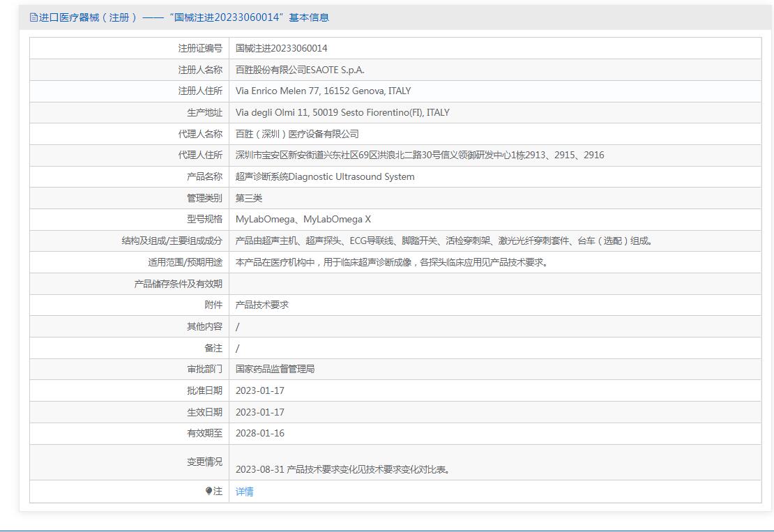
Task: Click the 注册人住所 row label
Action: click(200, 91)
